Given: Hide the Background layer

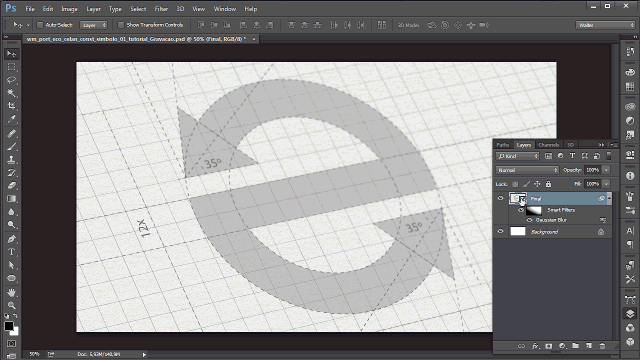Looking at the screenshot, I should 500,231.
